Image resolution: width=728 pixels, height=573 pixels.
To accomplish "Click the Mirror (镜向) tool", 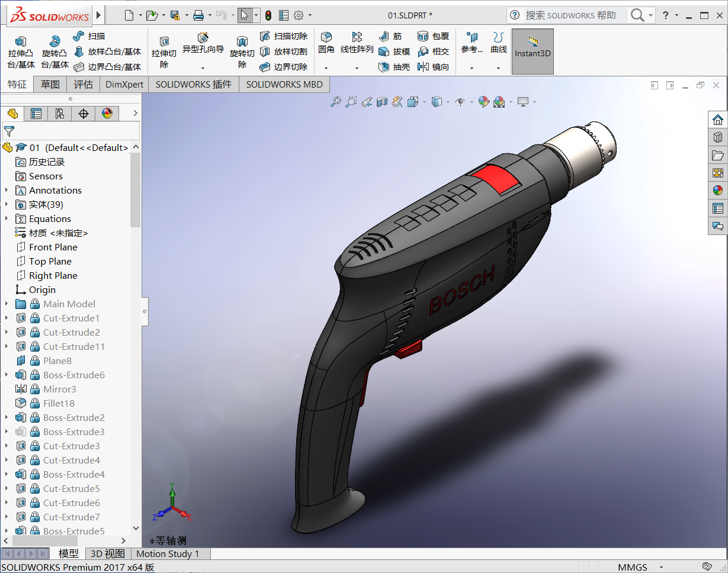I will point(433,67).
